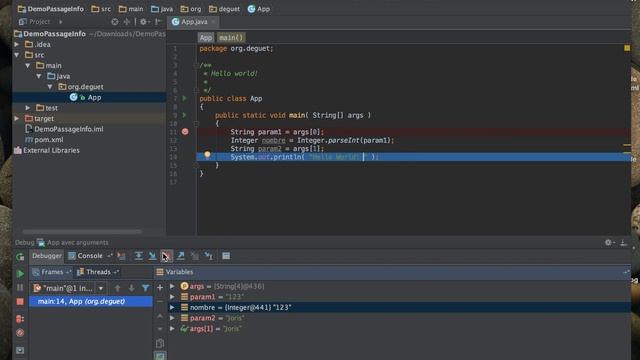Image resolution: width=640 pixels, height=360 pixels.
Task: Expand the nombre variable
Action: pos(172,307)
